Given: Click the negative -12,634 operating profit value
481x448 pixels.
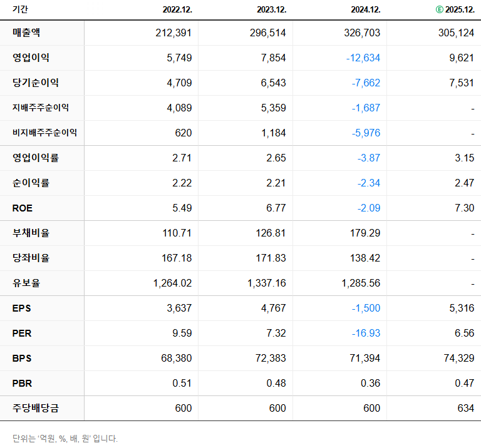Looking at the screenshot, I should coord(363,58).
